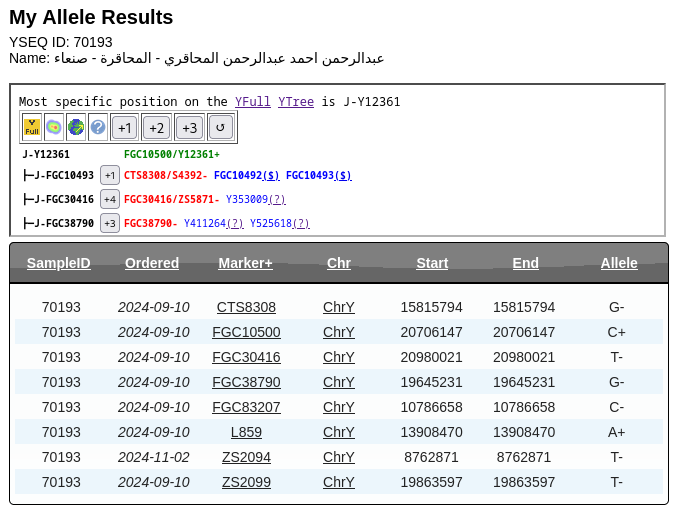Viewport: 679px width, 517px height.
Task: Expand the +1 badge beside J-FGC10493
Action: coord(110,175)
